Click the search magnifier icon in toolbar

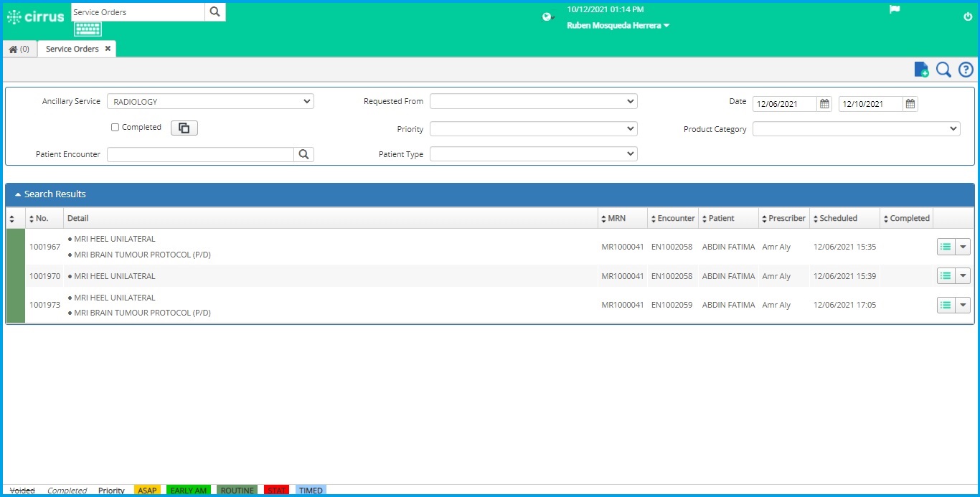[x=943, y=70]
